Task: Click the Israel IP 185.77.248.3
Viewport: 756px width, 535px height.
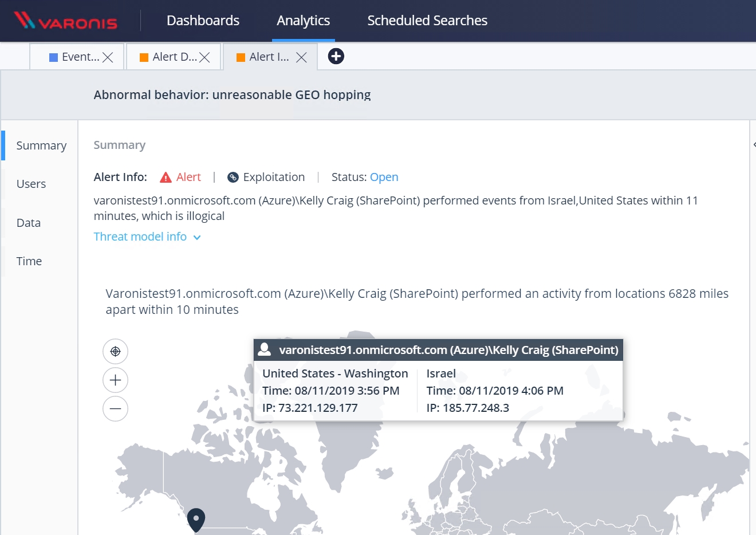Action: tap(468, 408)
